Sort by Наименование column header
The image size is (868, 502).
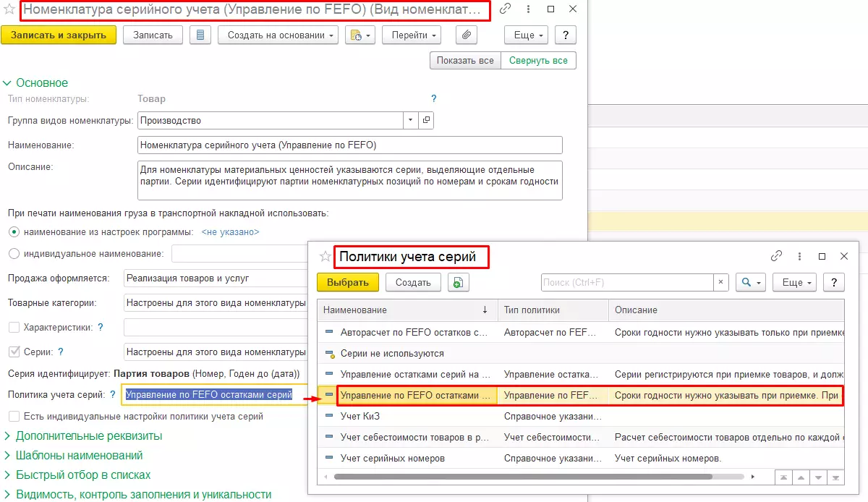coord(407,310)
